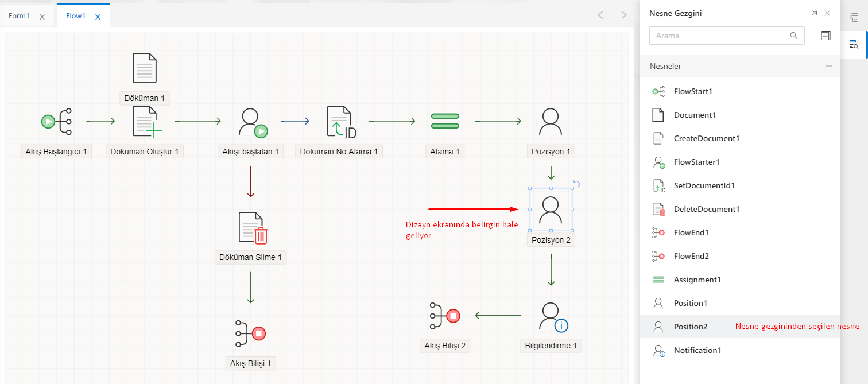
Task: Select FlowStart1 in the object list
Action: [693, 91]
